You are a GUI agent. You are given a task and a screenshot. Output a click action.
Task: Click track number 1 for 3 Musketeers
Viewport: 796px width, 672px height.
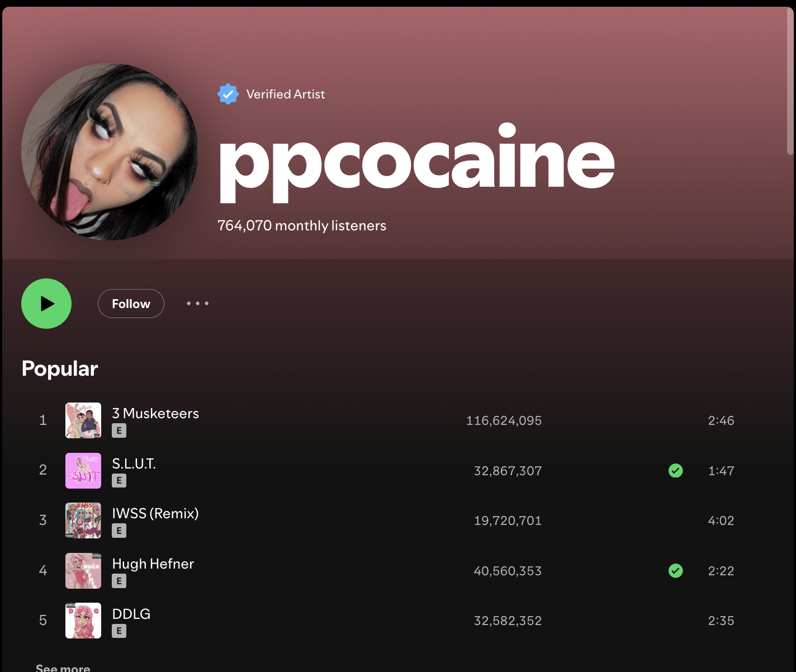pos(43,420)
